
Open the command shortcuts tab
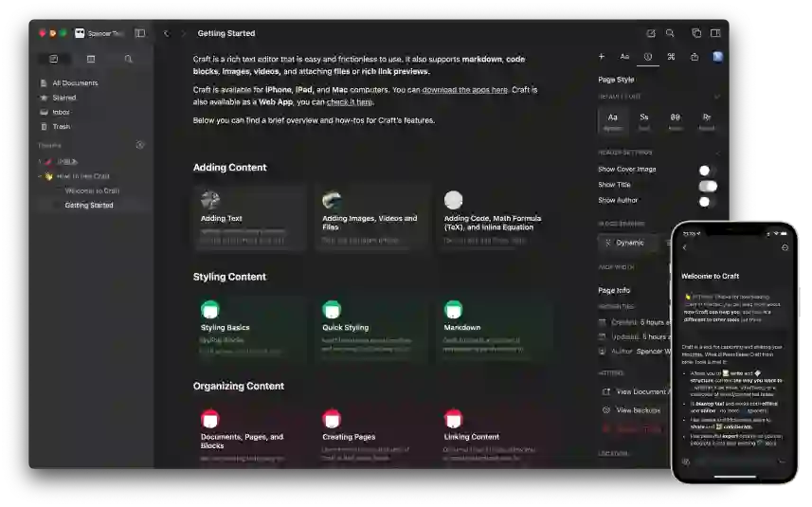[671, 57]
